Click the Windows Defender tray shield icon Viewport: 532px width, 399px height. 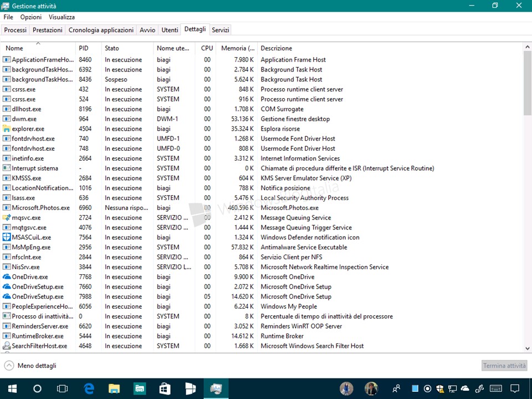[x=440, y=389]
